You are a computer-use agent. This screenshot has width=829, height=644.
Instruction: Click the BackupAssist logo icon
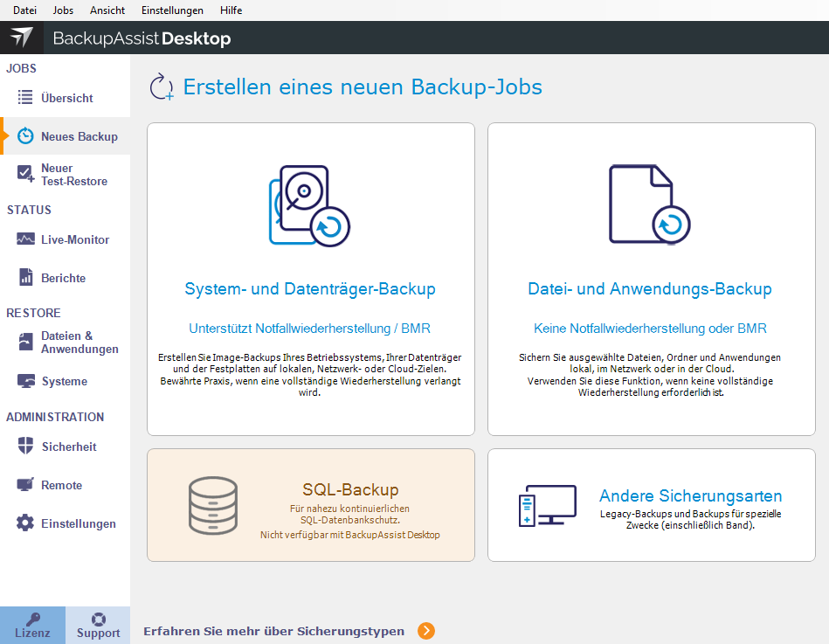pyautogui.click(x=19, y=38)
